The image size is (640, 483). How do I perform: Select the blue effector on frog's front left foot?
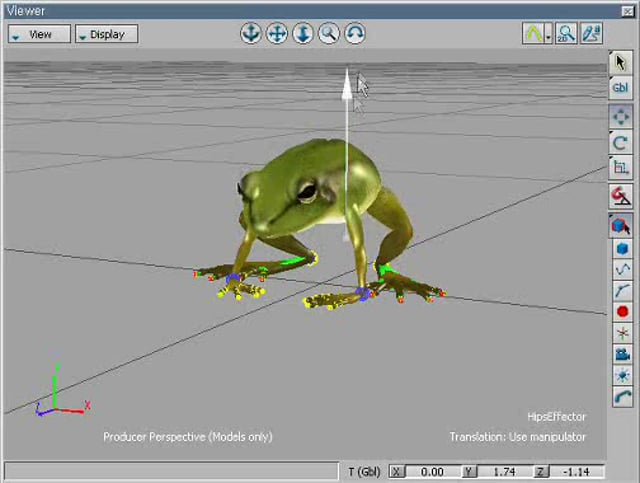click(x=362, y=294)
